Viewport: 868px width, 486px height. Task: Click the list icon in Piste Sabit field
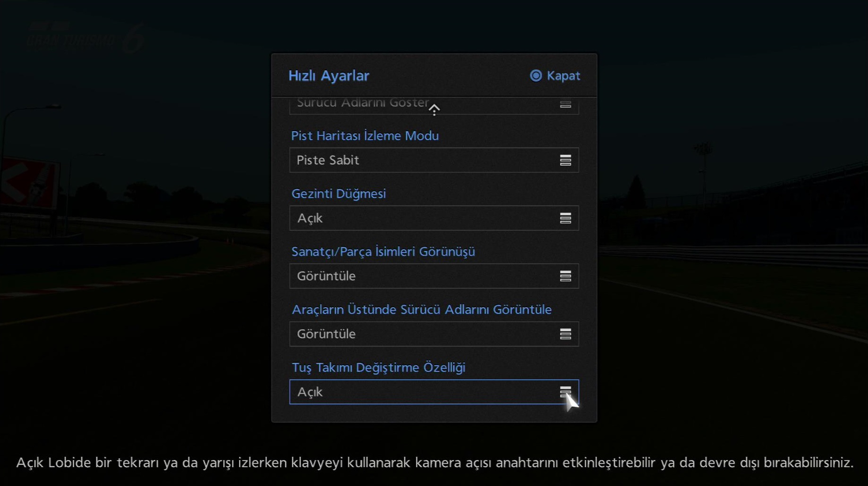[565, 160]
